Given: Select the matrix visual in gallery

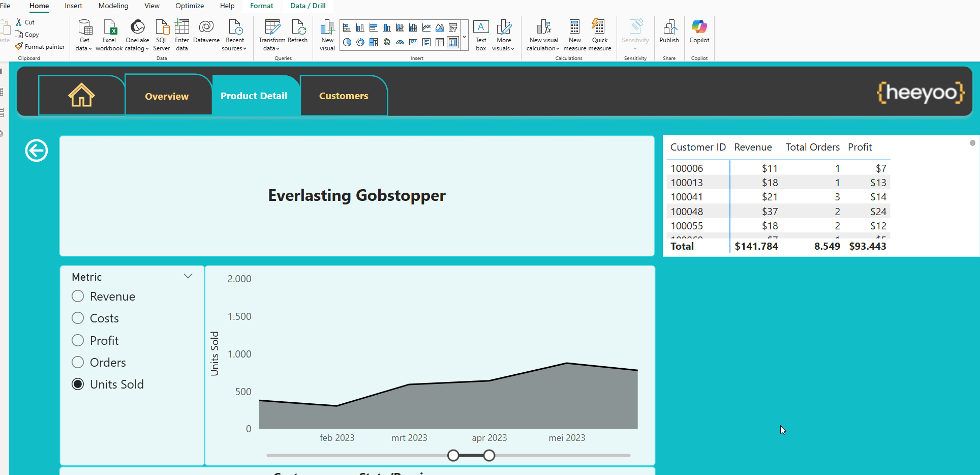Looking at the screenshot, I should coord(453,42).
